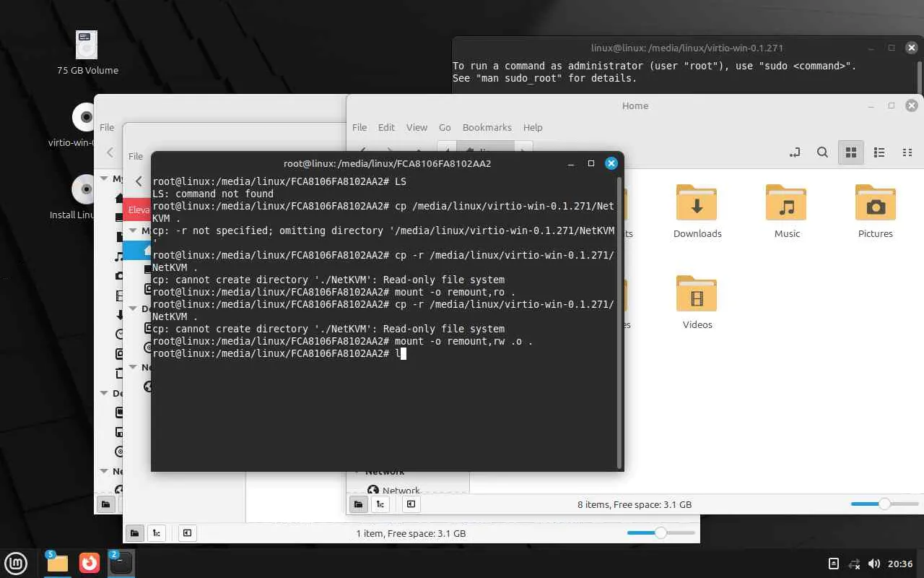Collapse the 'M' section under the red banner in the elevated file manager
This screenshot has height=578, width=924.
click(x=133, y=230)
